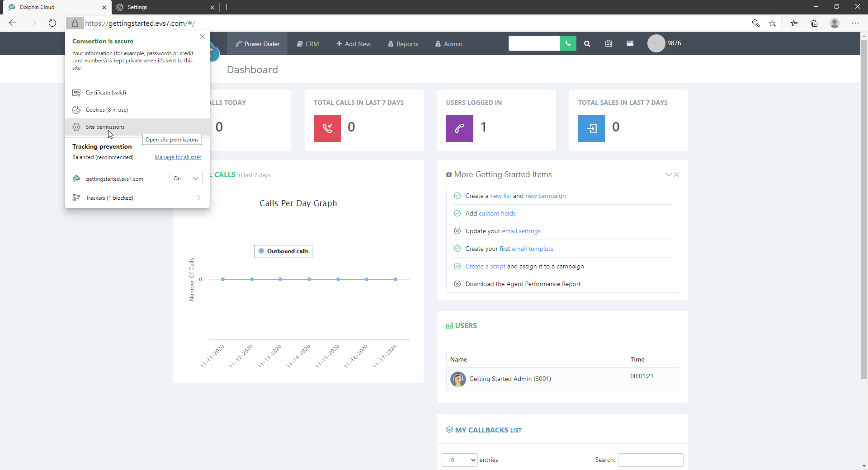The height and width of the screenshot is (470, 868).
Task: Collapse More Getting Started Items panel
Action: 668,174
